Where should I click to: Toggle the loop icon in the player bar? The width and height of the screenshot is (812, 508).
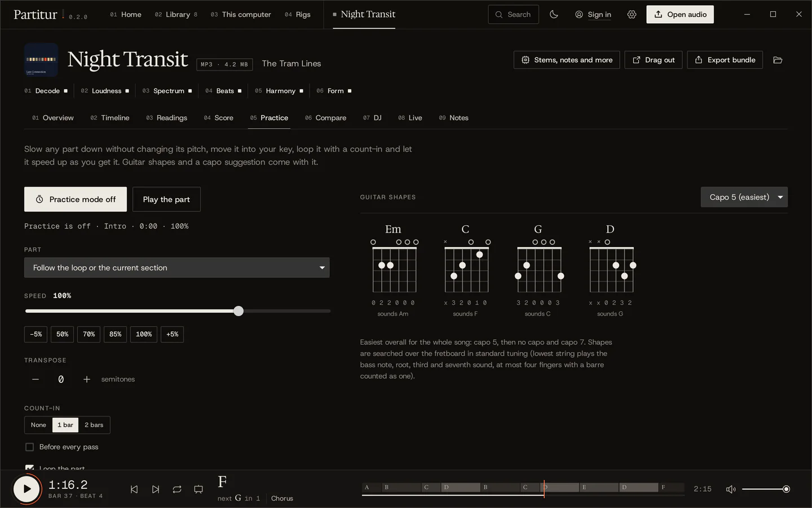(x=177, y=489)
